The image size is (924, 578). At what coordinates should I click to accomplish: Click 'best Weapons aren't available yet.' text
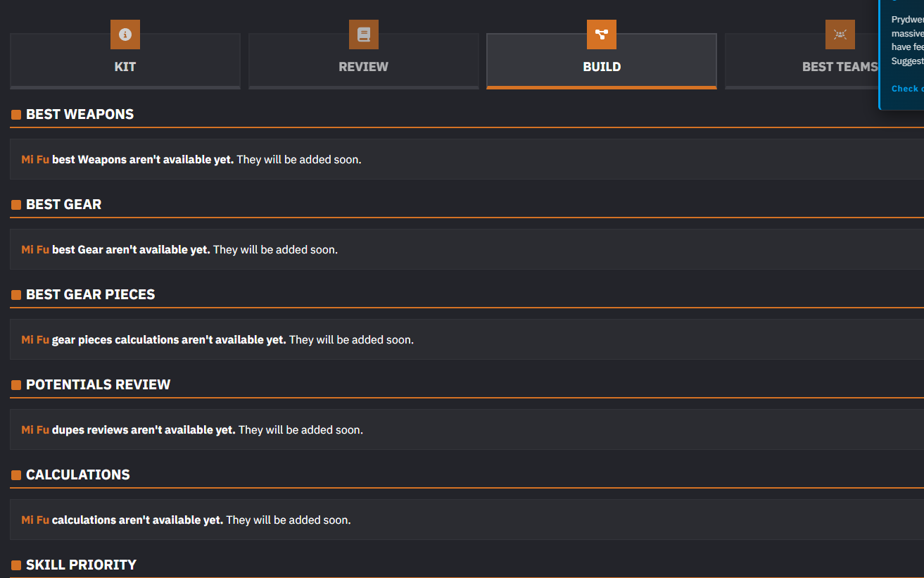143,159
